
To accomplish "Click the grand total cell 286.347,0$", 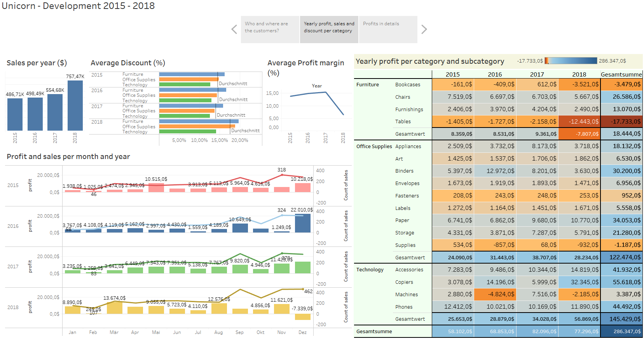I will click(621, 332).
